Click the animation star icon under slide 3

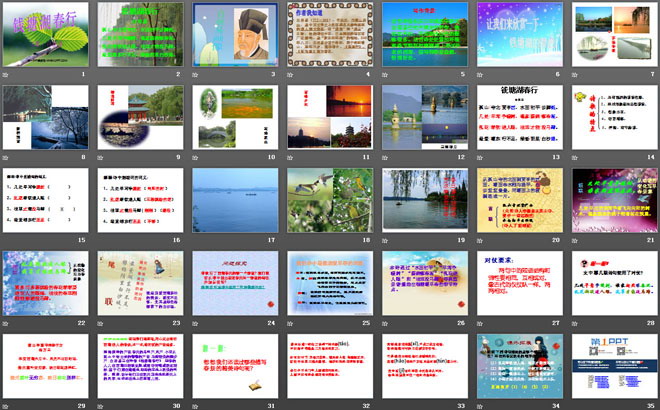pyautogui.click(x=196, y=76)
